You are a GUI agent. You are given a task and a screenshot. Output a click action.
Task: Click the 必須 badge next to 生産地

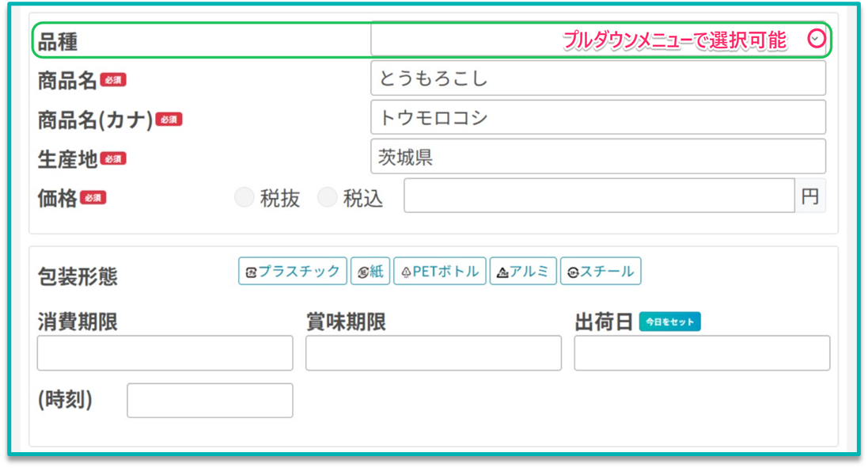(112, 159)
